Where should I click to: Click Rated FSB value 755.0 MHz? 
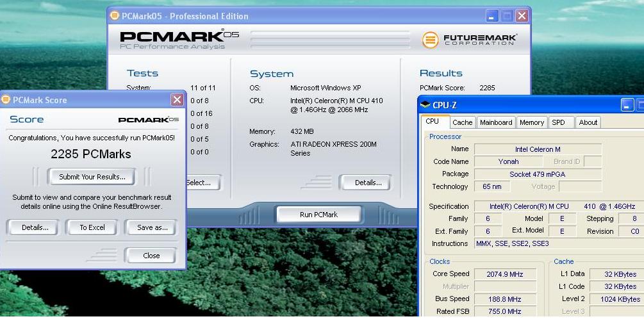coord(505,311)
